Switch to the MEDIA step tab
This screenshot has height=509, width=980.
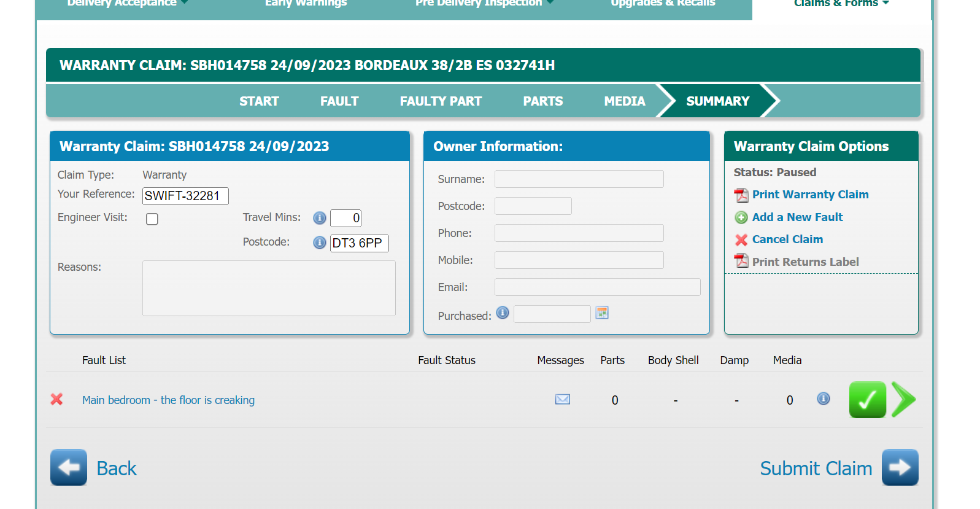click(x=624, y=101)
